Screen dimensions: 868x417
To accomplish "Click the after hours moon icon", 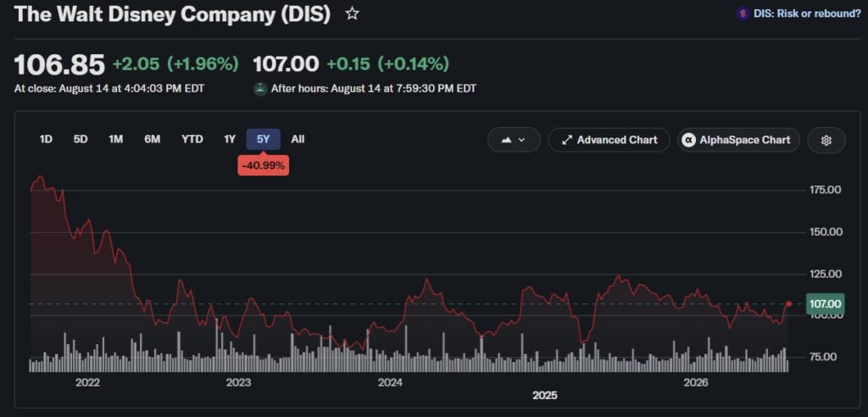I will tap(260, 89).
